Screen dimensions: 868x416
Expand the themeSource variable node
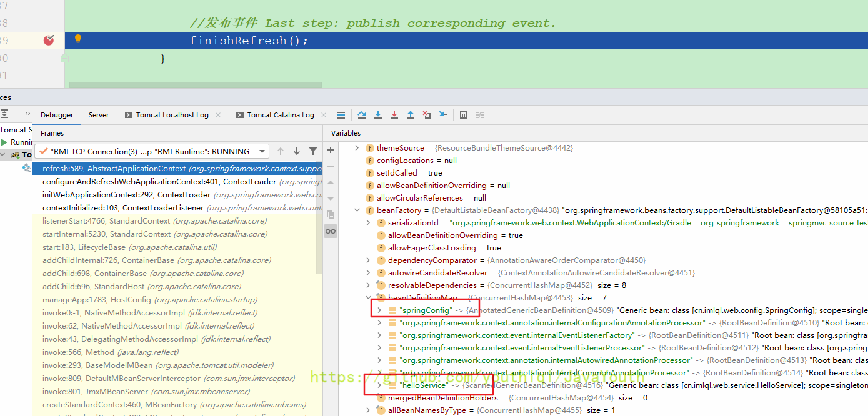coord(357,148)
